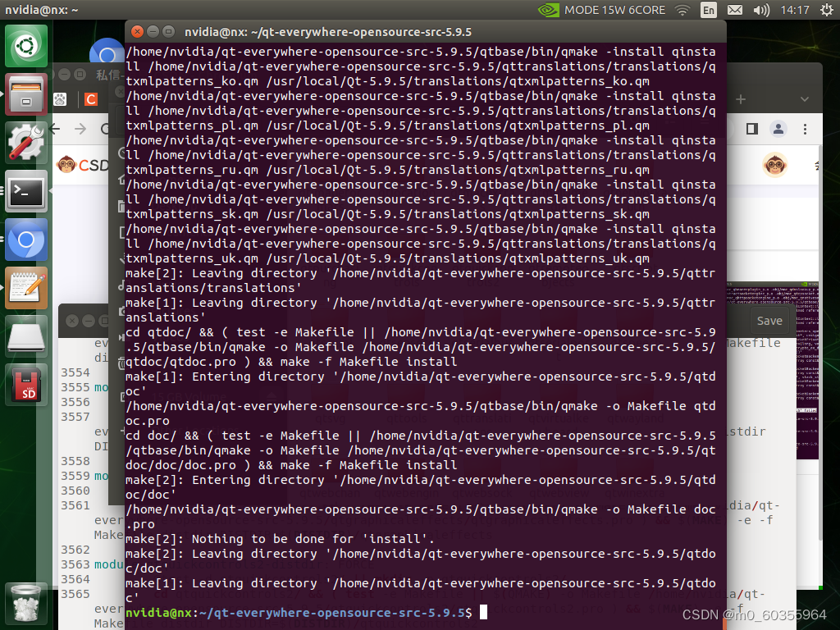The image size is (840, 630).
Task: Open a new tab with the browser plus button
Action: 741,99
